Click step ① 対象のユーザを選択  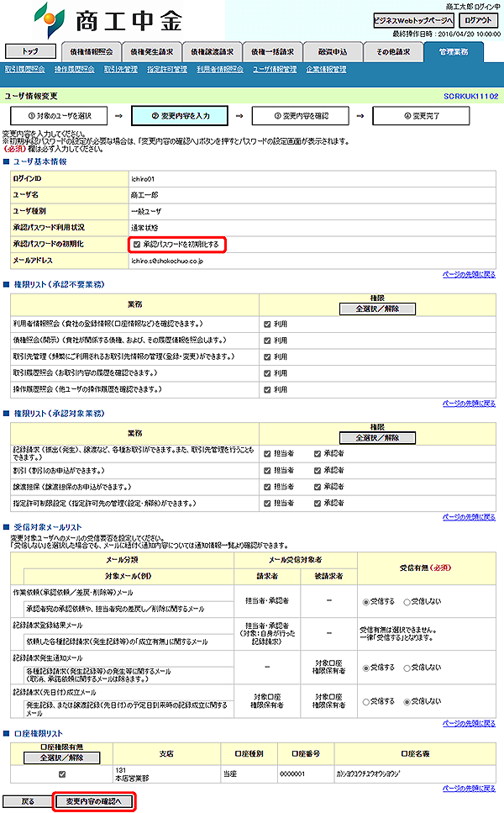coord(59,116)
